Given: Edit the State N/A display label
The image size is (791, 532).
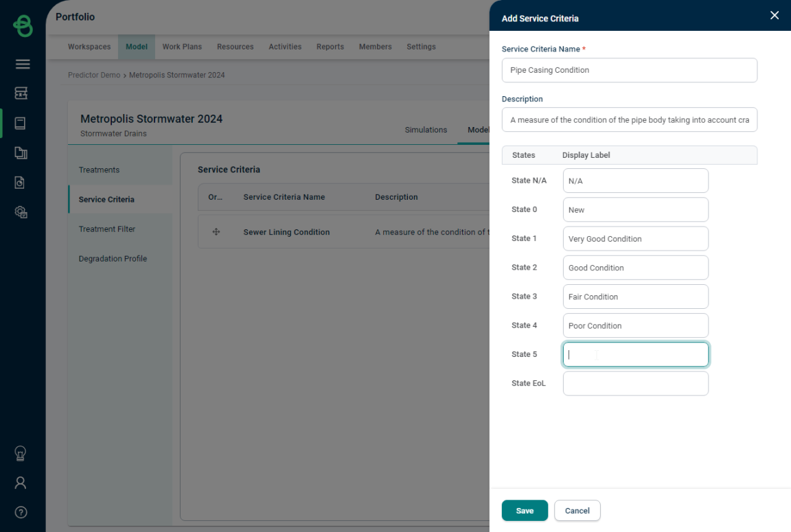Looking at the screenshot, I should [636, 181].
